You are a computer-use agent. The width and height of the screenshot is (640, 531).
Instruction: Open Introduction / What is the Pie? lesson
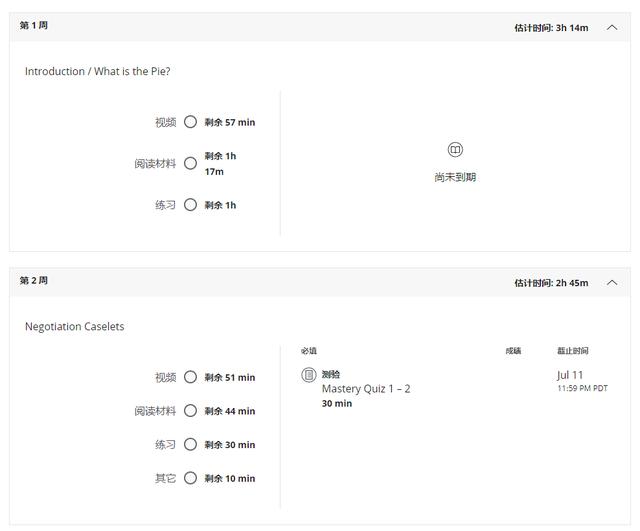point(97,72)
